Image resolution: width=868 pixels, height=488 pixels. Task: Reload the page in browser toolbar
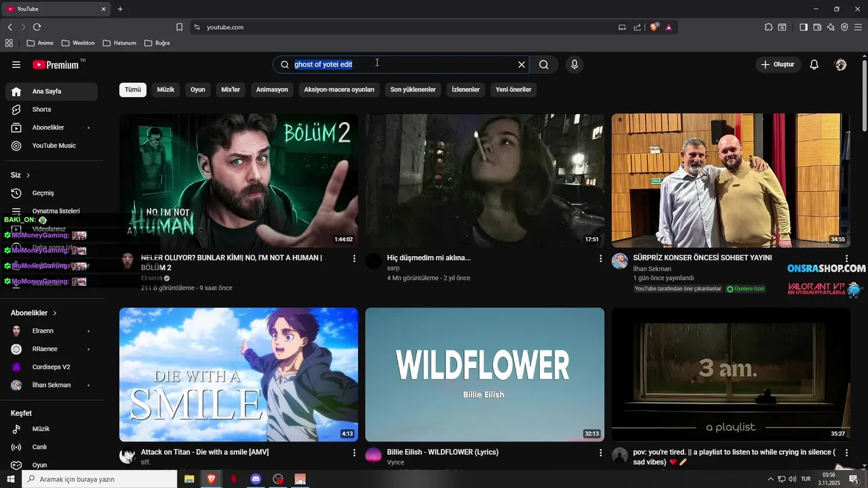37,27
